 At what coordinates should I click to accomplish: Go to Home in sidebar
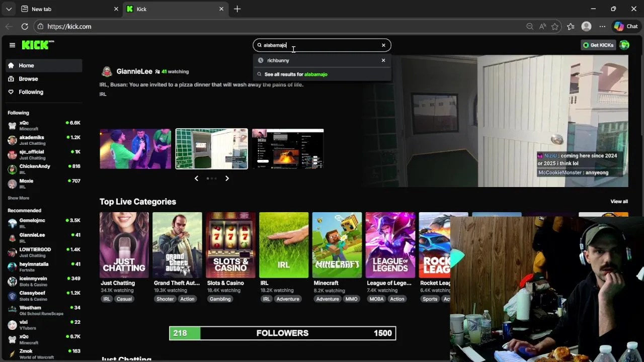pos(44,65)
